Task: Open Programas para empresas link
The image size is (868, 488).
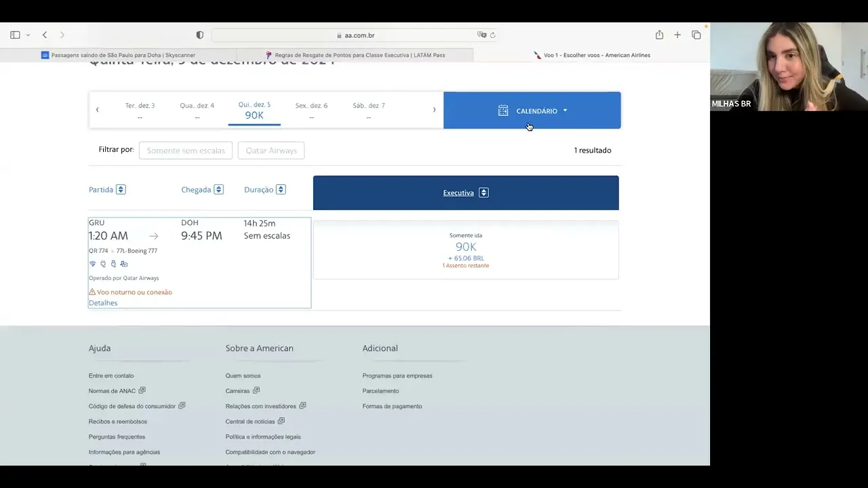Action: point(397,375)
